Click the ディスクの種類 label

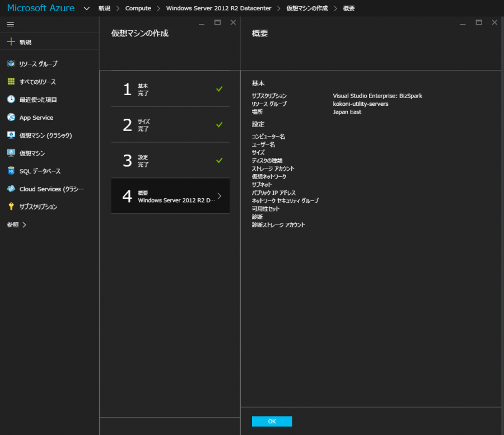[x=267, y=161]
